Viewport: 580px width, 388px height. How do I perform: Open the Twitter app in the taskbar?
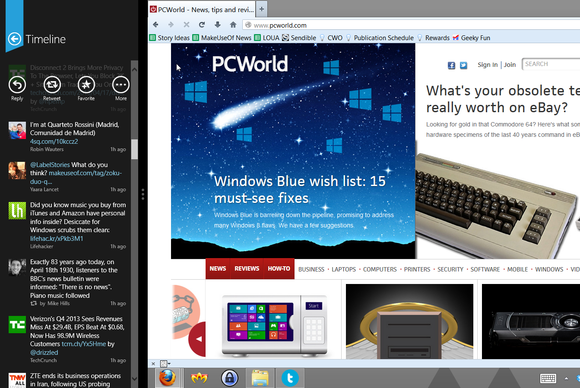tap(290, 378)
